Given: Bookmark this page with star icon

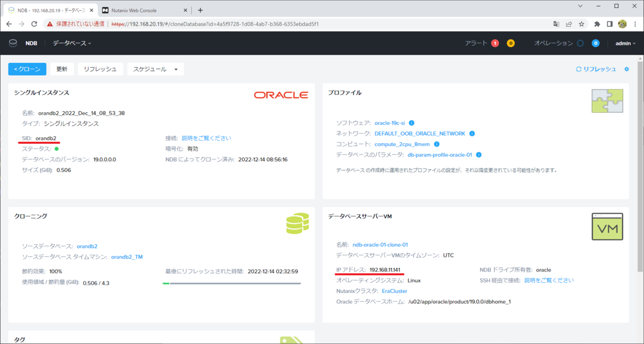Looking at the screenshot, I should coord(581,24).
